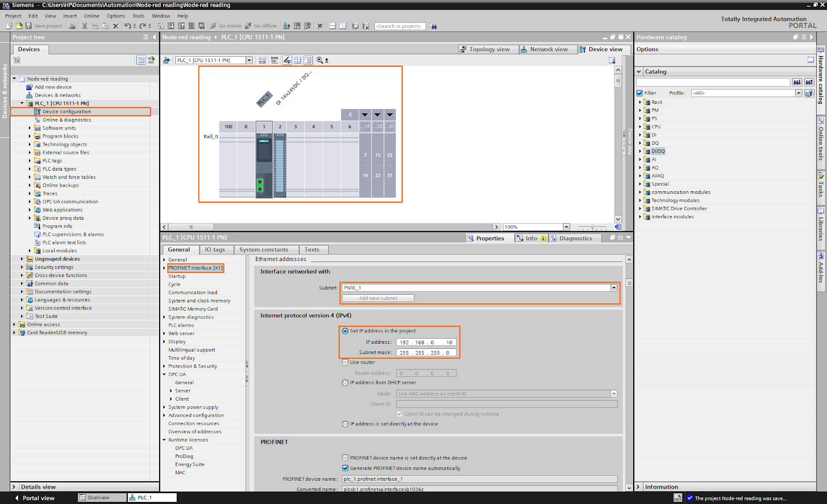
Task: Open the Options menu
Action: (116, 16)
